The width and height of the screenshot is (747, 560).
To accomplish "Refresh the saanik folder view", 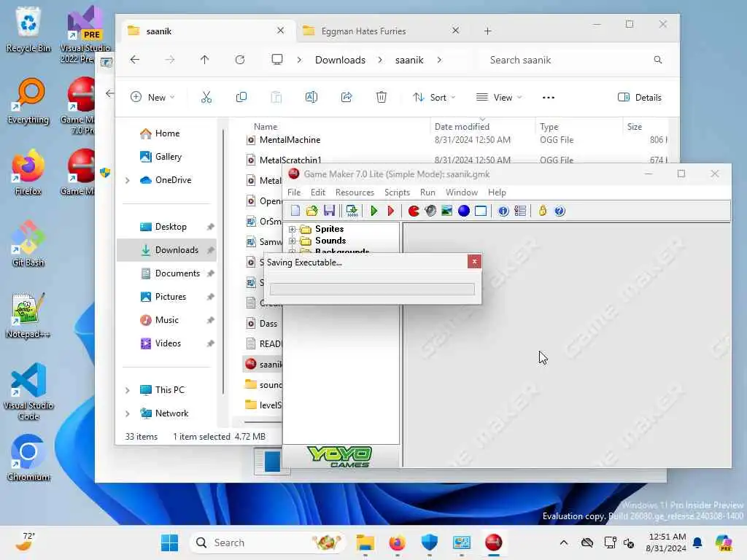I will pyautogui.click(x=239, y=60).
